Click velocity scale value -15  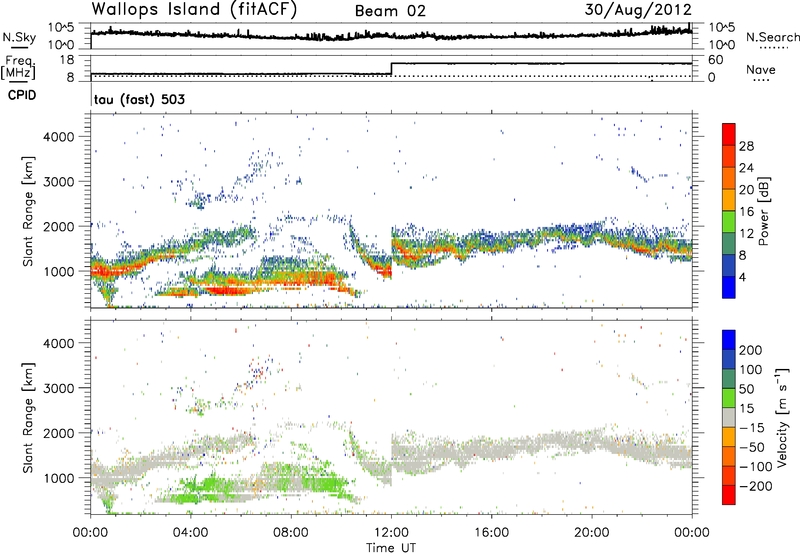pos(751,428)
